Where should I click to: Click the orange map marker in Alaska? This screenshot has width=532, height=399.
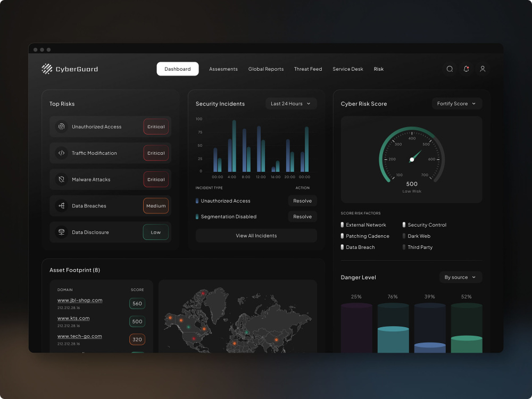170,318
